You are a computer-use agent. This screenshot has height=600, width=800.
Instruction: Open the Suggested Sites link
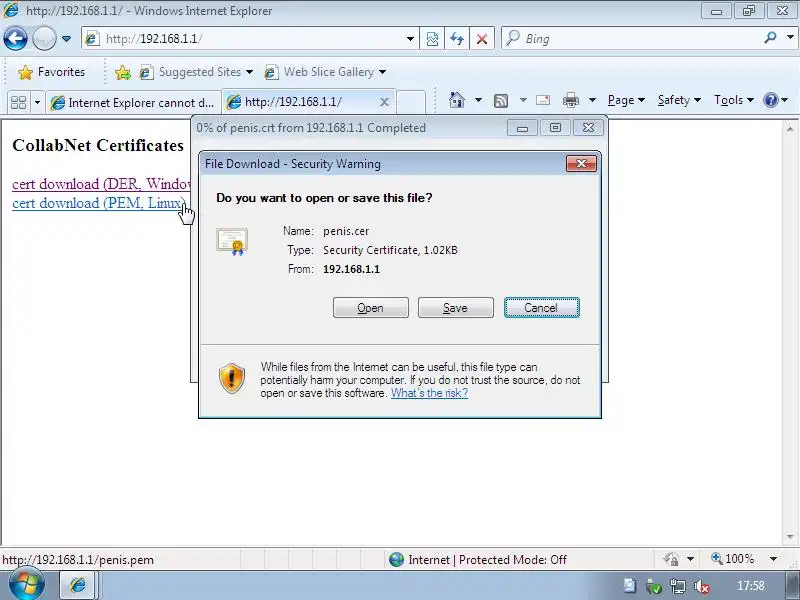[x=196, y=72]
